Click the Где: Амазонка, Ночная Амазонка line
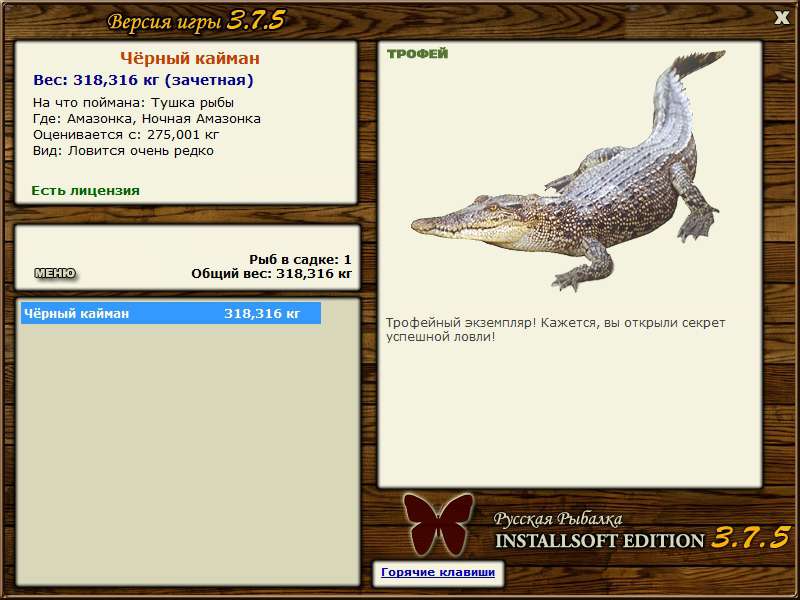This screenshot has height=600, width=800. click(147, 119)
